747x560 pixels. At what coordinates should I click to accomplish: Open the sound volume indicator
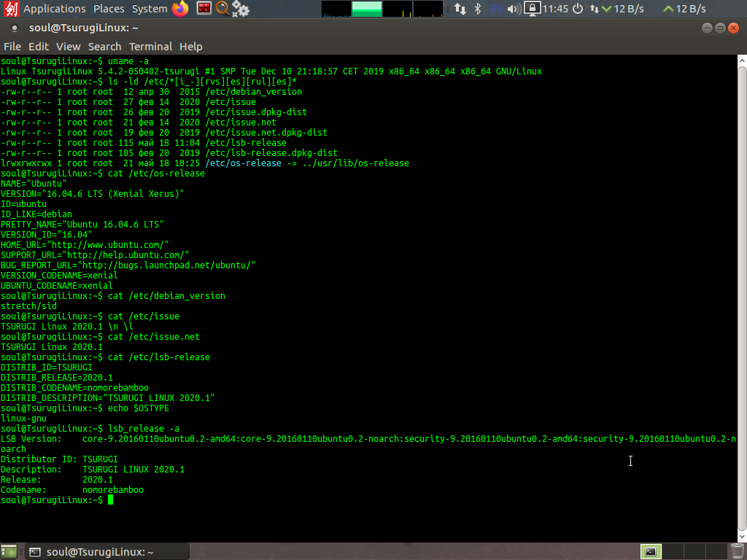tap(514, 9)
